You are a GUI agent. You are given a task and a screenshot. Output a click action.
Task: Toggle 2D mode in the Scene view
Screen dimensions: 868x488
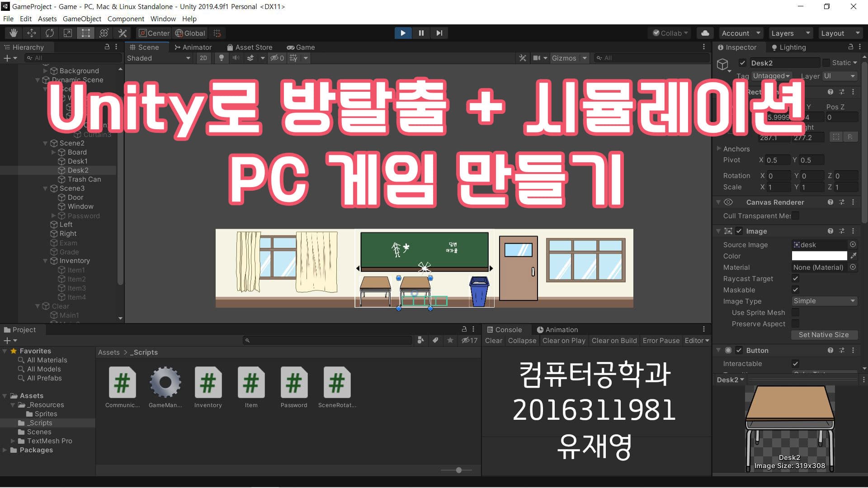point(203,58)
